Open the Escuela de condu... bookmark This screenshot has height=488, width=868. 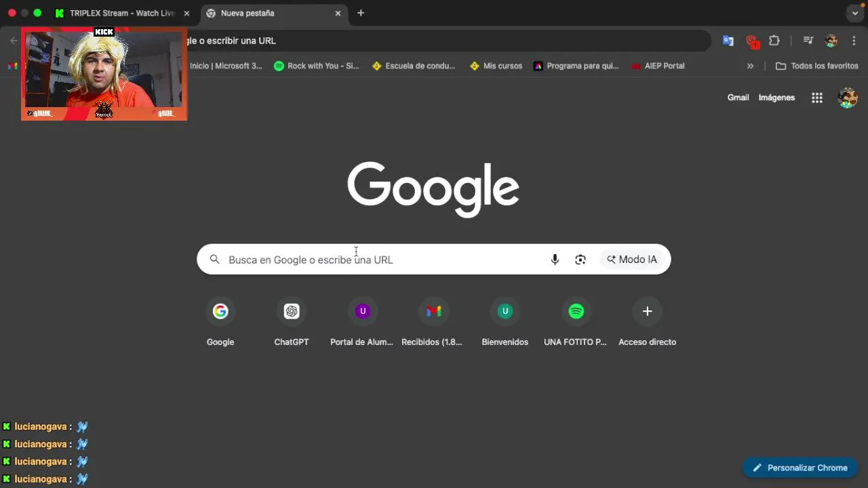pyautogui.click(x=414, y=66)
